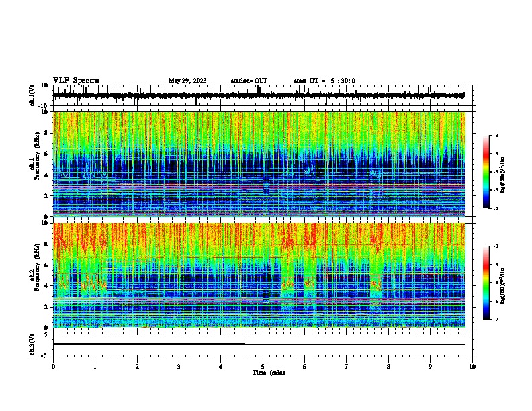This screenshot has width=532, height=411.
Task: Click the ch.1 voltage waveform trace
Action: point(259,95)
